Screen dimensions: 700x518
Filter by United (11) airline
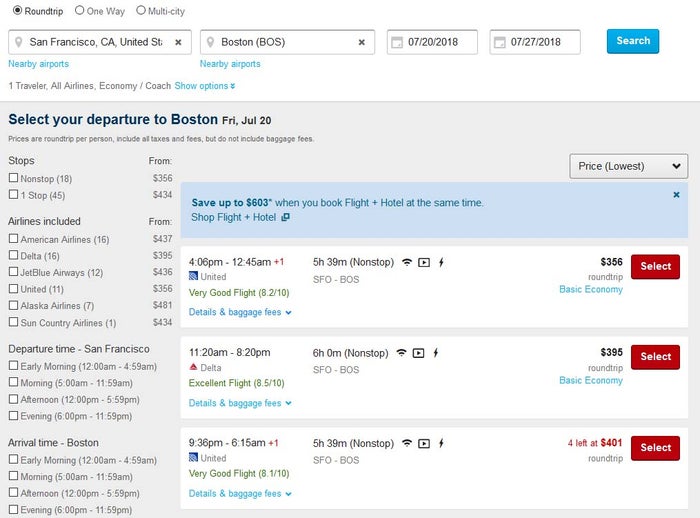[13, 288]
